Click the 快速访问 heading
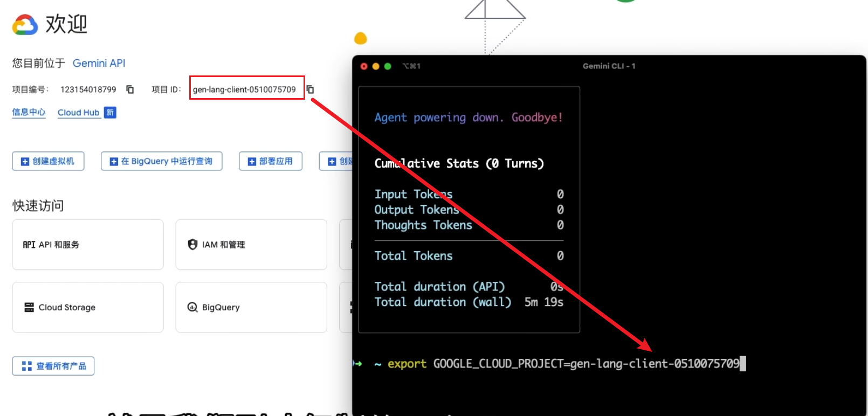 [x=38, y=206]
